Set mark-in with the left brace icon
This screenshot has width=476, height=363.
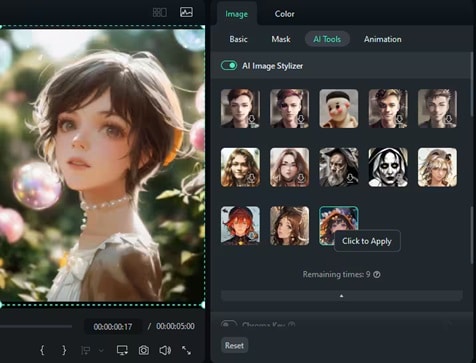coord(42,350)
